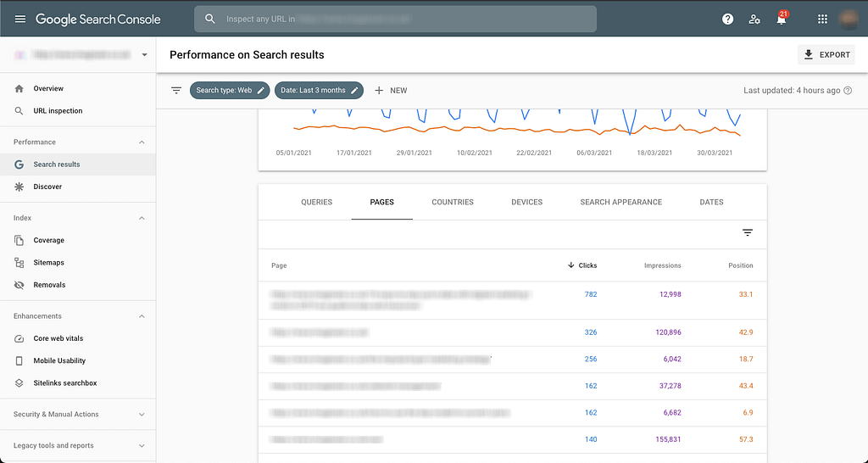868x463 pixels.
Task: Click the 140 clicks value
Action: coord(591,439)
